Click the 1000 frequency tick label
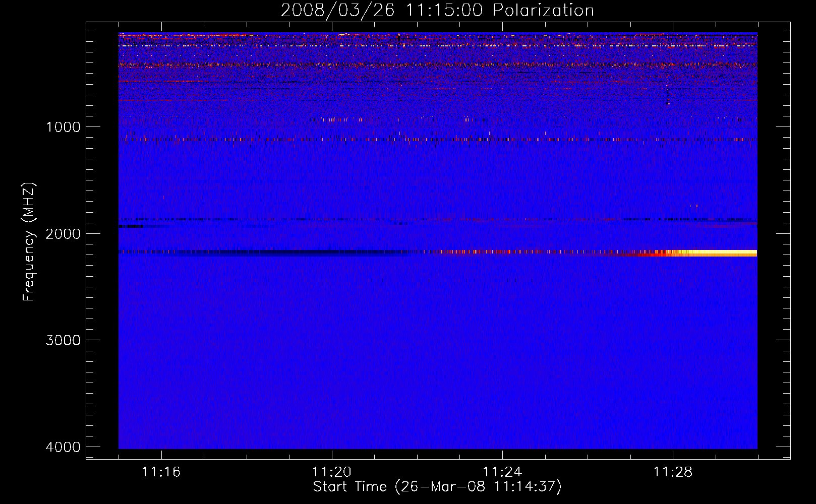816x504 pixels. pos(63,127)
